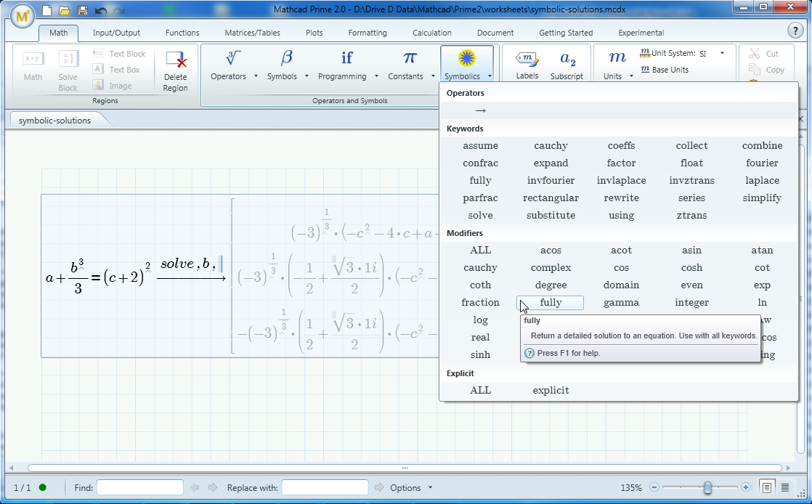
Task: Open a file using the folder icon
Action: [64, 10]
